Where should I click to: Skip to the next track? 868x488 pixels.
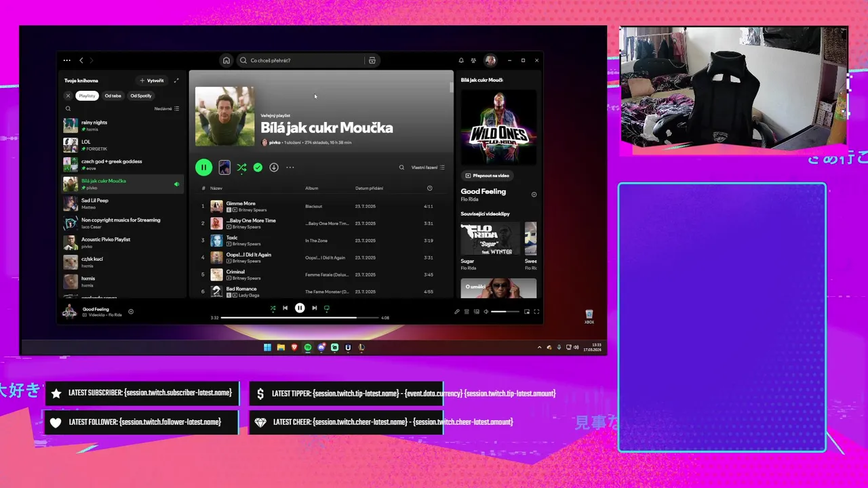[x=314, y=308]
